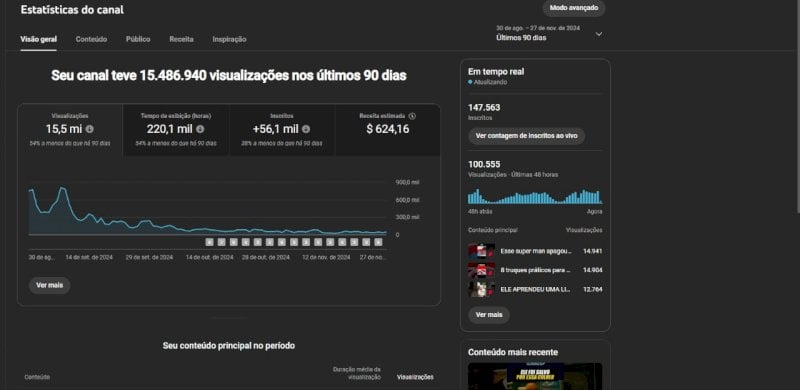The height and width of the screenshot is (390, 800).
Task: Click the Modo avançado button
Action: (574, 8)
